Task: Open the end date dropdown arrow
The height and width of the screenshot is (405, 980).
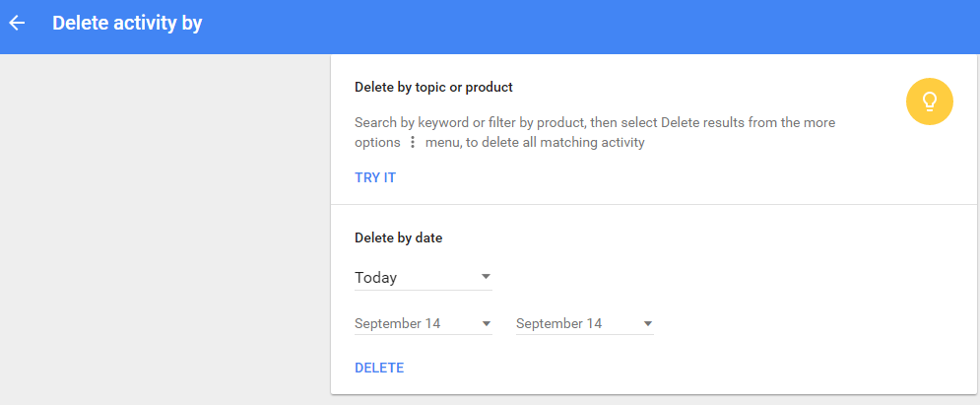Action: click(x=647, y=323)
